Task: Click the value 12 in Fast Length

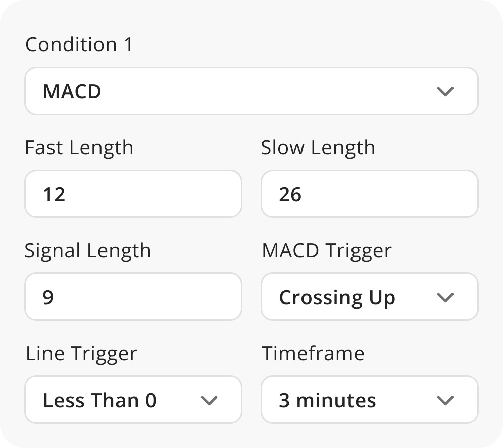Action: pyautogui.click(x=54, y=195)
